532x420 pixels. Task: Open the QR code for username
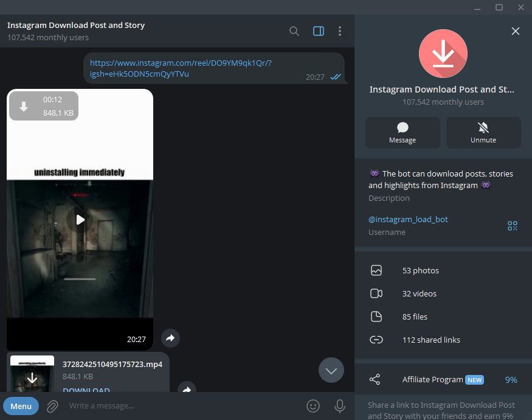coord(513,226)
